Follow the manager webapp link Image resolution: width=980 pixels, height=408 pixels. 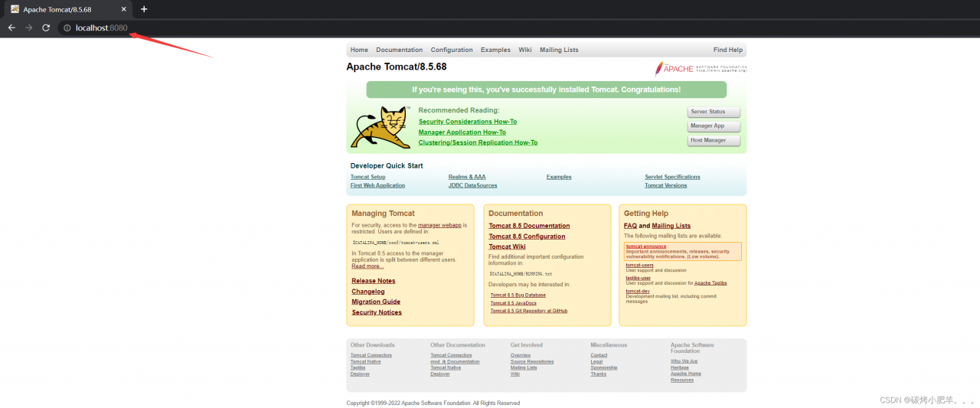439,225
